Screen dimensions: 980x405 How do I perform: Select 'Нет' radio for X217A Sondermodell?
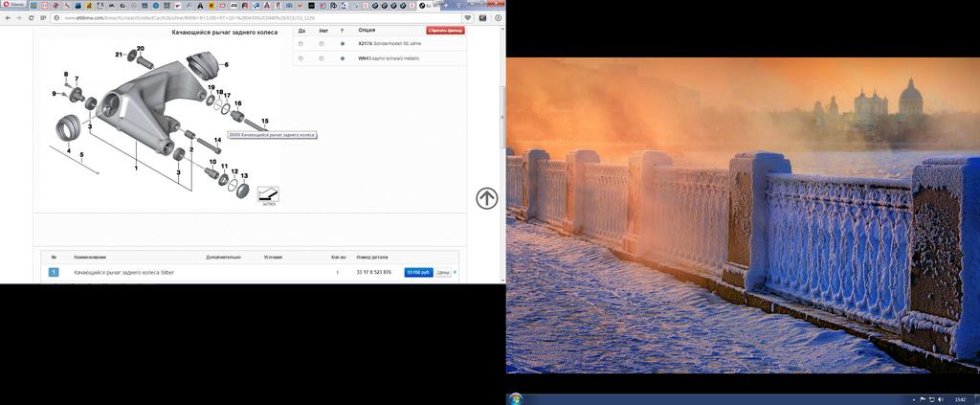point(322,44)
